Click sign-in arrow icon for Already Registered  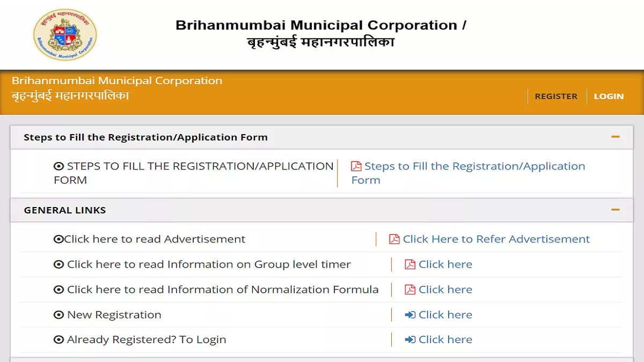point(410,339)
